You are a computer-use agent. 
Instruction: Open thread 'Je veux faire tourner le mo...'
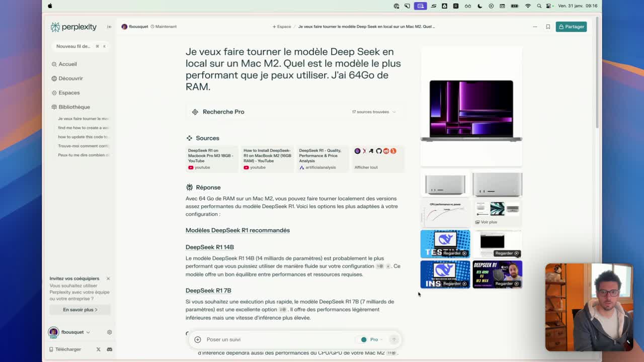(x=83, y=119)
